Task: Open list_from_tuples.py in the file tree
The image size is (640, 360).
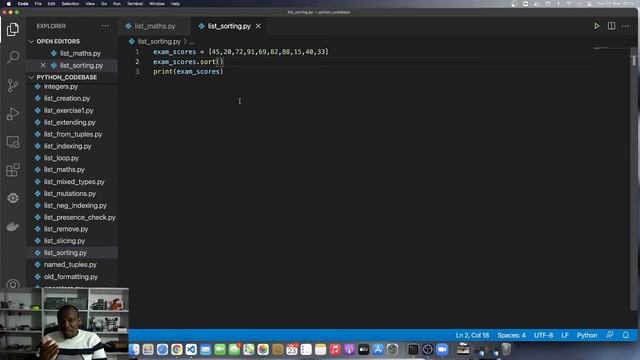Action: 73,134
